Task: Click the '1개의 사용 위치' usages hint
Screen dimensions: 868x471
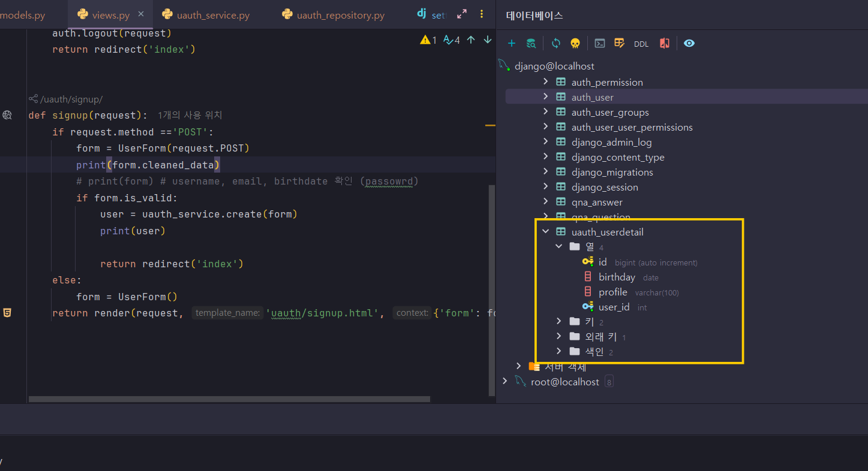Action: click(x=190, y=115)
